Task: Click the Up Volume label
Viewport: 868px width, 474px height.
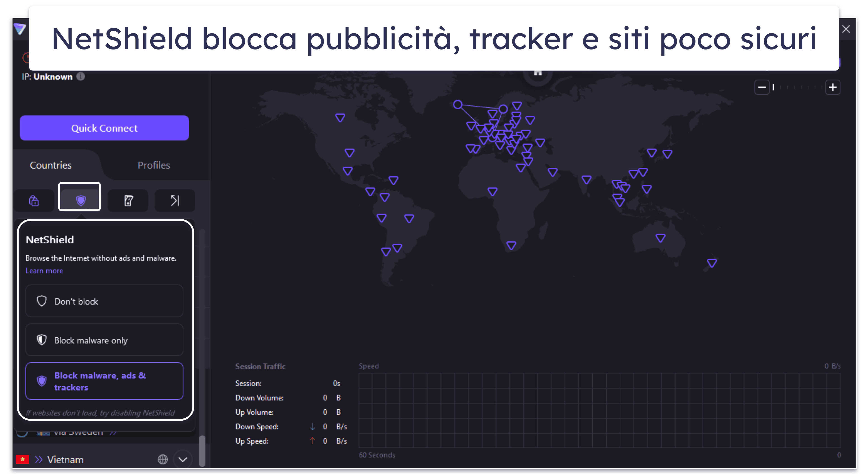Action: (254, 412)
